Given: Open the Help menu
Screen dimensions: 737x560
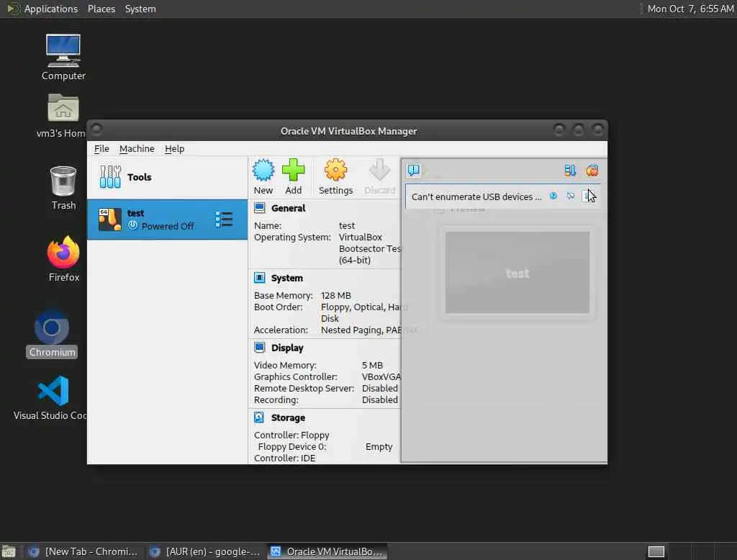Looking at the screenshot, I should 174,148.
